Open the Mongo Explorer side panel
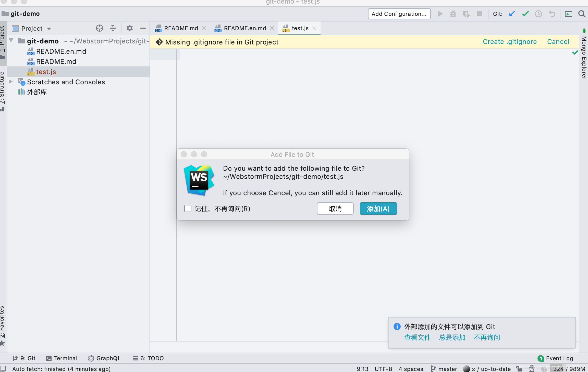The image size is (588, 372). pyautogui.click(x=584, y=54)
